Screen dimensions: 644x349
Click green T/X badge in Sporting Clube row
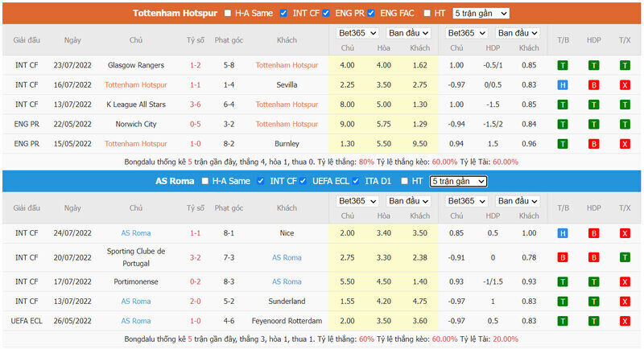(625, 257)
